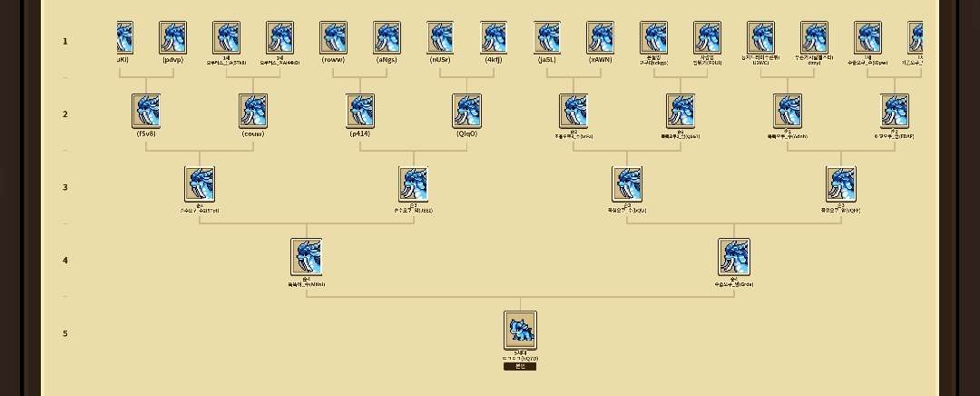Click the dragon portrait labeled (xAWN)

[x=600, y=38]
